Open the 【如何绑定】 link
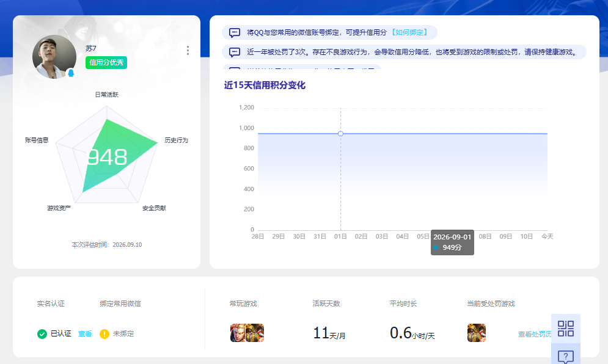The width and height of the screenshot is (608, 364). tap(409, 32)
